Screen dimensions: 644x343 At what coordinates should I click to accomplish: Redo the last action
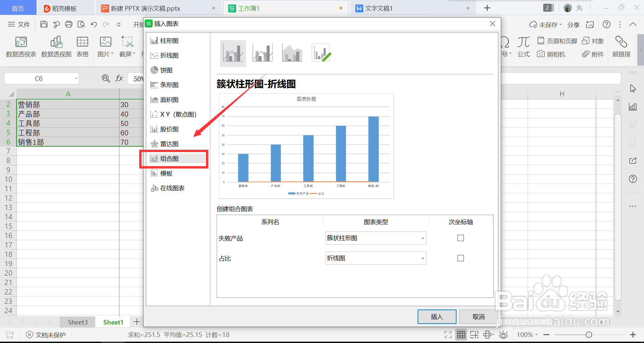[x=106, y=24]
